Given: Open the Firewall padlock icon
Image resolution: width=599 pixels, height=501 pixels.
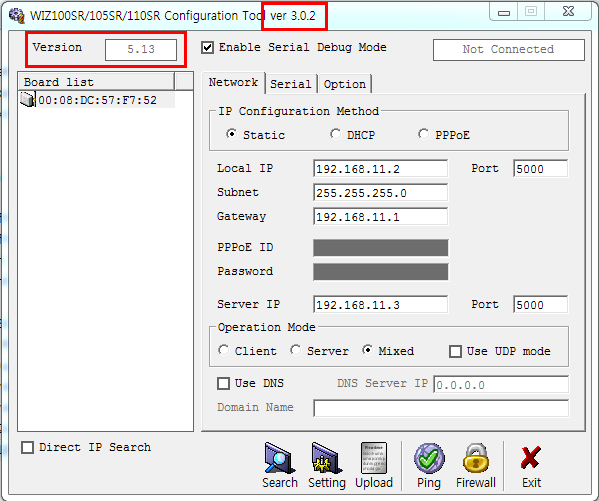Looking at the screenshot, I should click(x=476, y=458).
